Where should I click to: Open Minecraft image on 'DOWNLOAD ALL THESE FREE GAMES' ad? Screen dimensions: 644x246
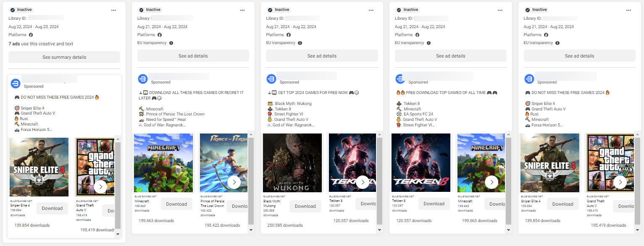pyautogui.click(x=163, y=163)
